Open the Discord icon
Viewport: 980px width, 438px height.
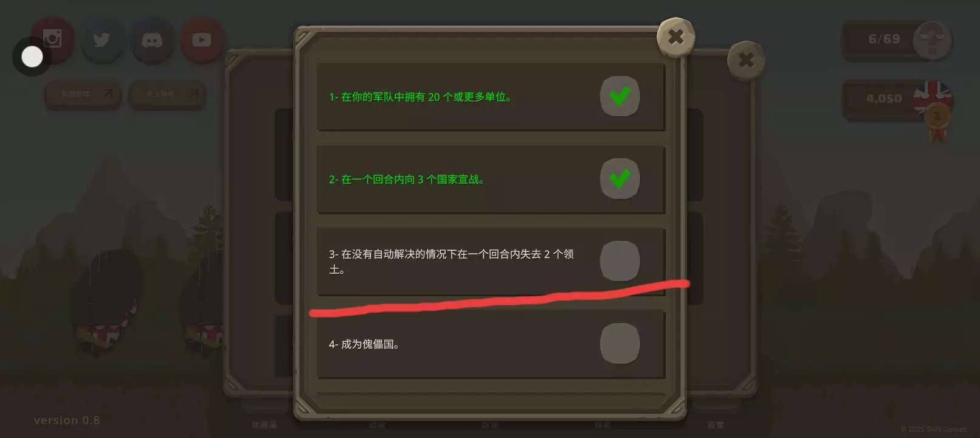point(152,40)
